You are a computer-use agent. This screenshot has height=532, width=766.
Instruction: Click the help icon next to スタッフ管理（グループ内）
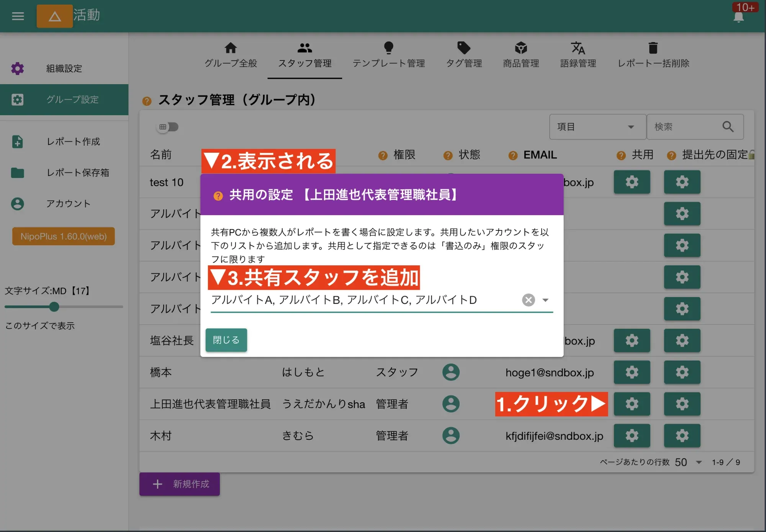[147, 101]
